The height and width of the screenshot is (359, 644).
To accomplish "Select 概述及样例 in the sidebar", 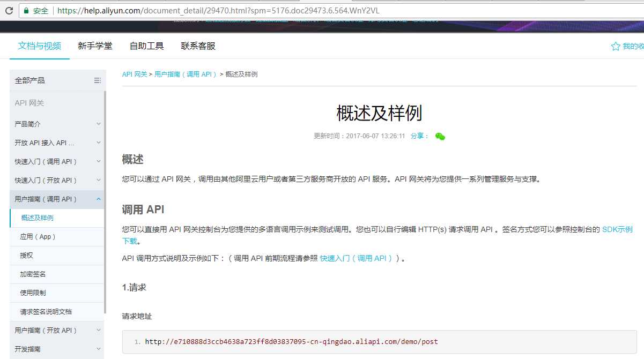I will point(57,218).
